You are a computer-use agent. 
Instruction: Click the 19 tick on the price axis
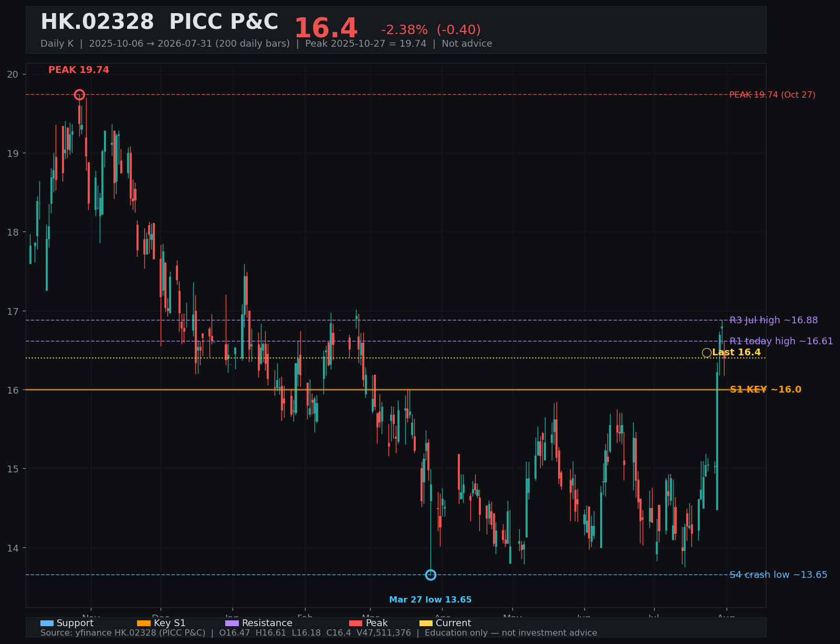pos(13,153)
